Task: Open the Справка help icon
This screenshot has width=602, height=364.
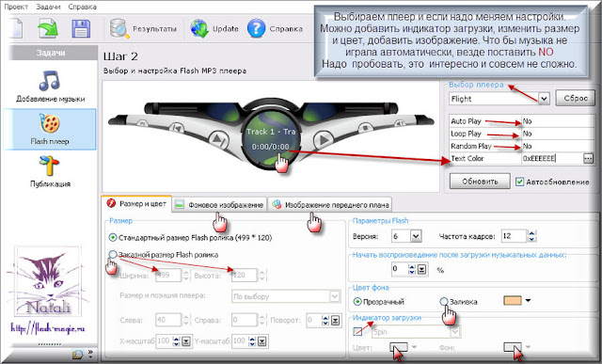Action: [x=257, y=28]
